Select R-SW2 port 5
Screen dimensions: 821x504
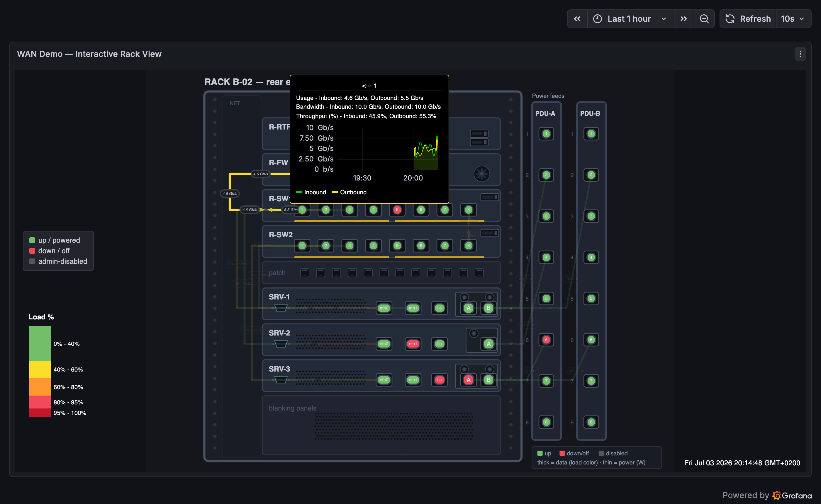[x=397, y=246]
